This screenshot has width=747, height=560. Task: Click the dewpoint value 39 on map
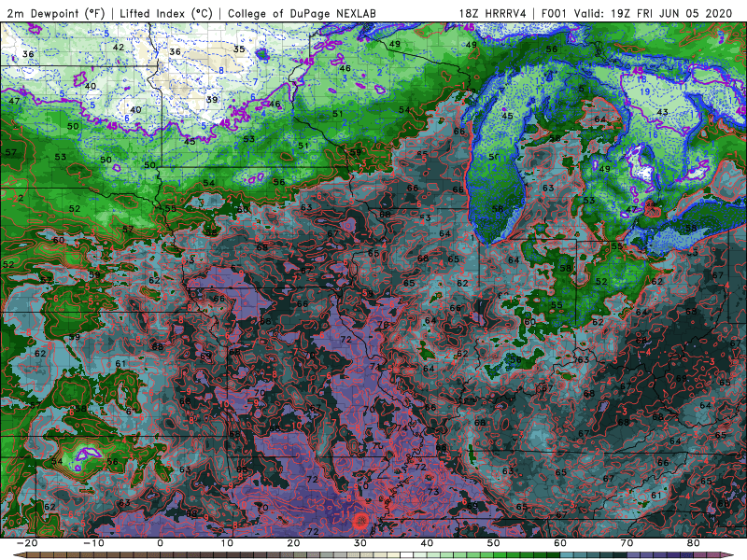click(212, 100)
